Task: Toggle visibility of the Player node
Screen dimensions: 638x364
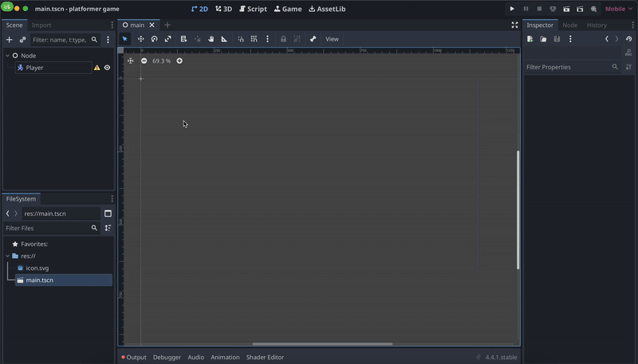Action: tap(107, 68)
